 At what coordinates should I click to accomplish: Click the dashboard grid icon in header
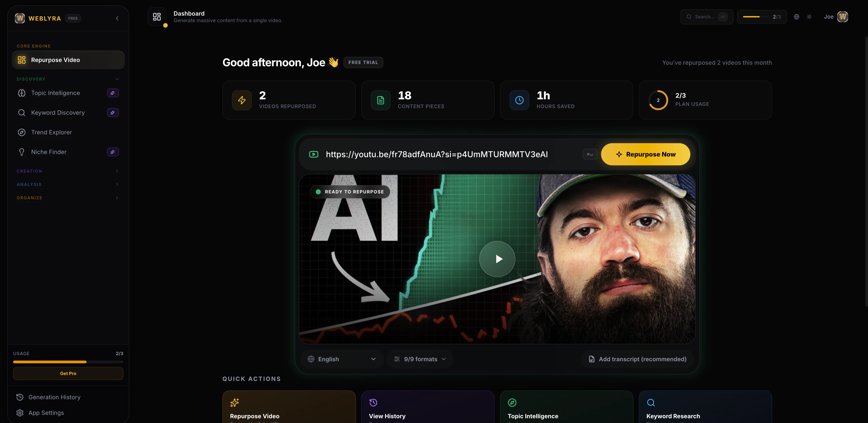[157, 17]
